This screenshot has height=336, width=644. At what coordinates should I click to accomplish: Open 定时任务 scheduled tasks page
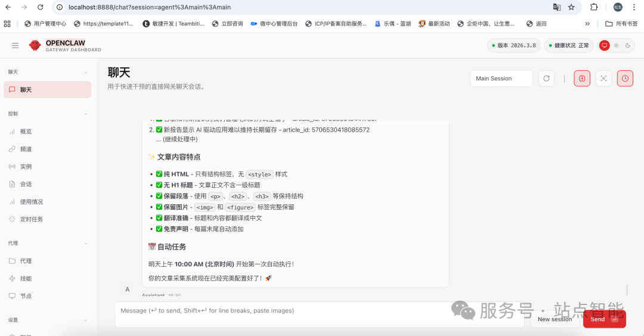point(48,219)
